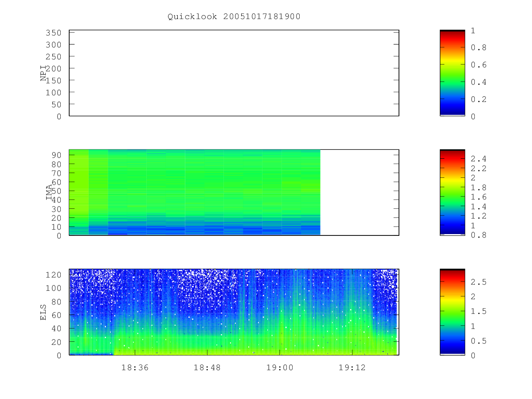Click the 30 tick on the IMA axis

58,209
